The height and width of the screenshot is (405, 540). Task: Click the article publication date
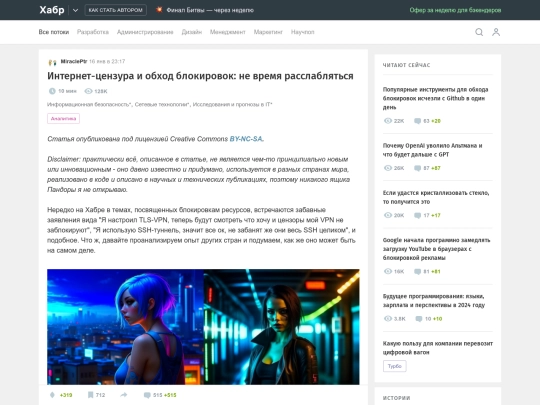tap(107, 61)
